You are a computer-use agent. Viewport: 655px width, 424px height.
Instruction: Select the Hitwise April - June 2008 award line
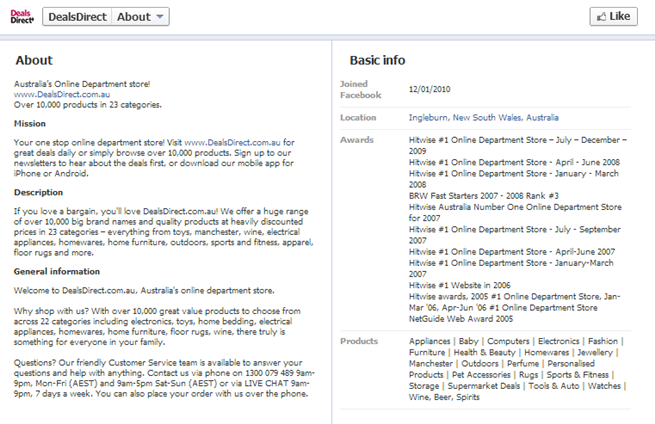(x=514, y=162)
